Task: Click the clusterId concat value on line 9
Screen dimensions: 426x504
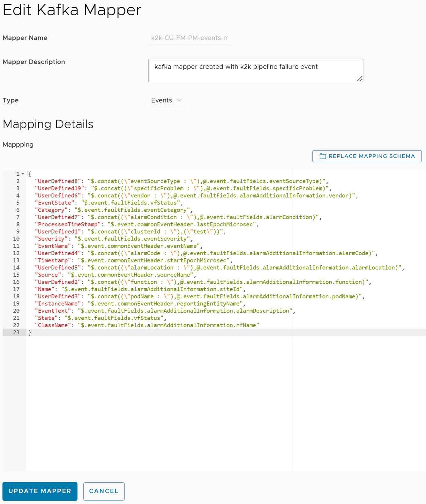Action: coord(155,232)
